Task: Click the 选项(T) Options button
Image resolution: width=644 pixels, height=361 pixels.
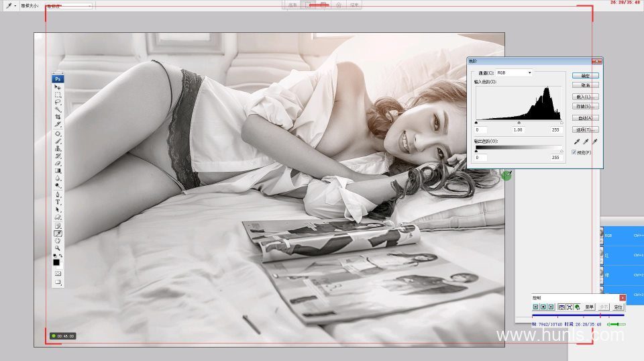Action: (585, 130)
